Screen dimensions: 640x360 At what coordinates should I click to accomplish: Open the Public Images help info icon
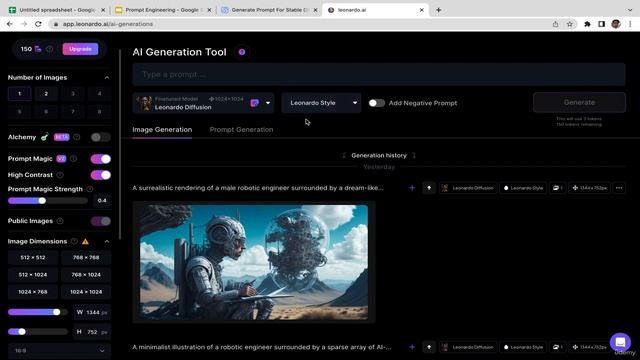point(60,221)
